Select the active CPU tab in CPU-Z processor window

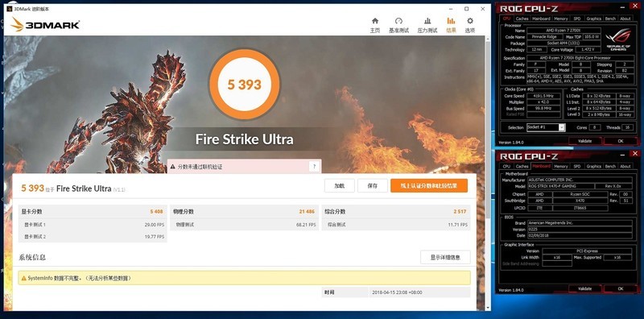506,19
